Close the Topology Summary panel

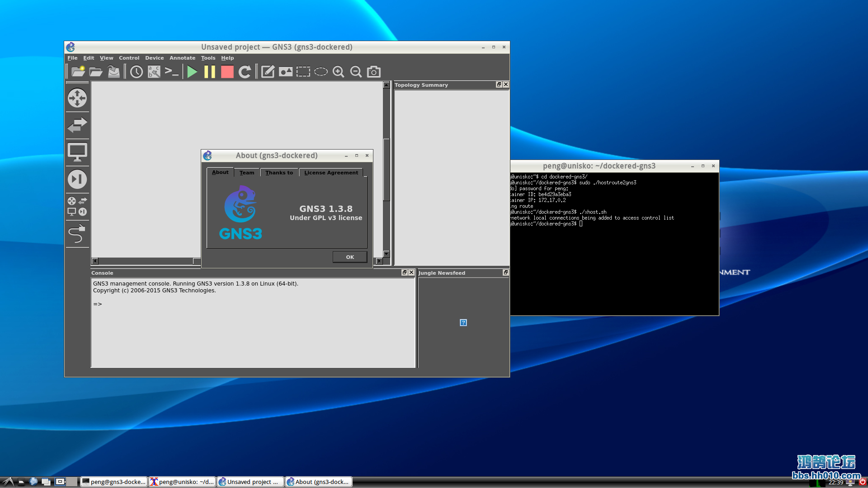tap(506, 84)
